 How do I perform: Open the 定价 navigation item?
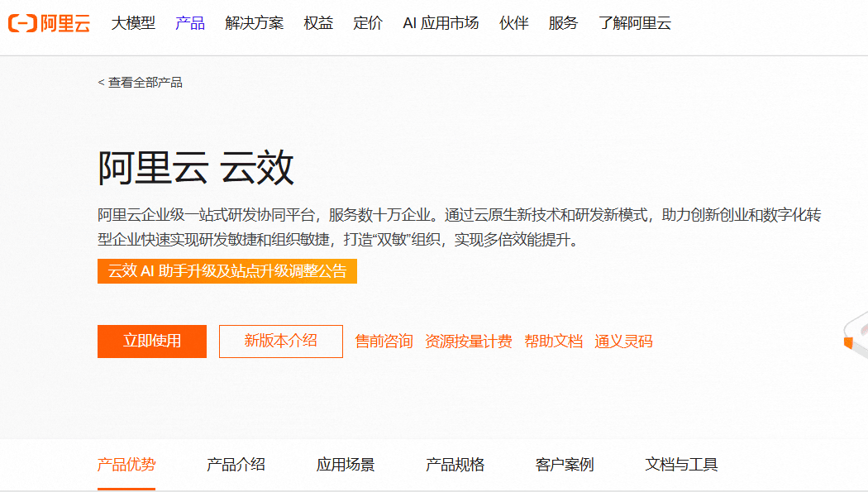tap(368, 23)
